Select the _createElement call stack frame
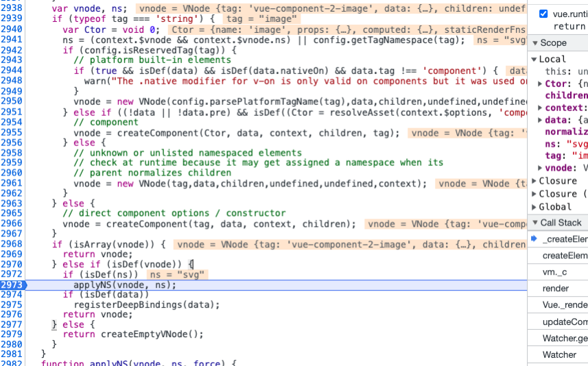This screenshot has width=588, height=366. tap(558, 239)
